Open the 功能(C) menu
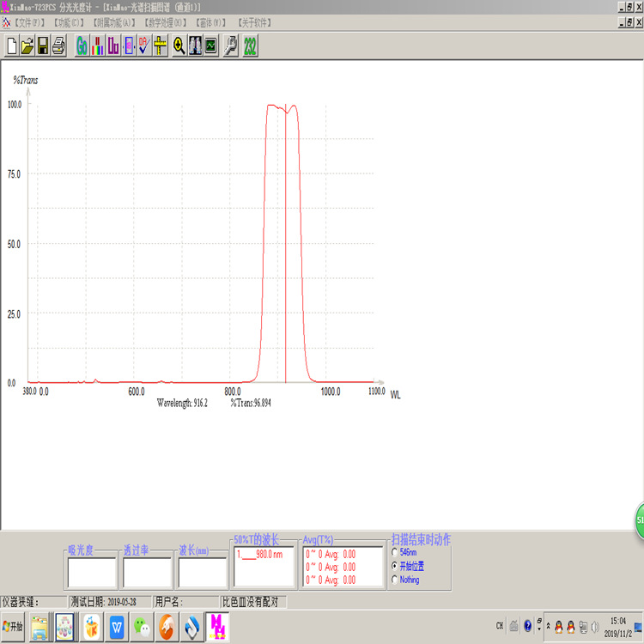Image resolution: width=644 pixels, height=644 pixels. [x=69, y=21]
